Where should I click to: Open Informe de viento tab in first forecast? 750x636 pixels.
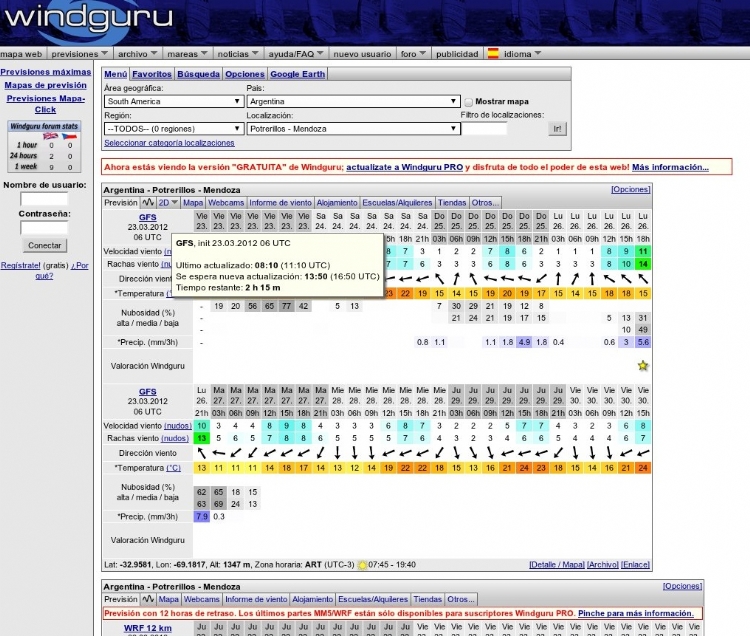(x=280, y=203)
